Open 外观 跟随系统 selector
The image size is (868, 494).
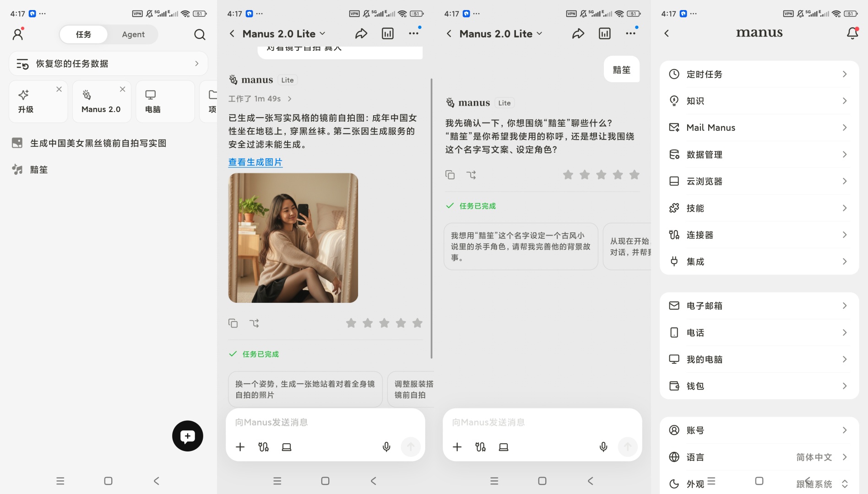pyautogui.click(x=759, y=483)
